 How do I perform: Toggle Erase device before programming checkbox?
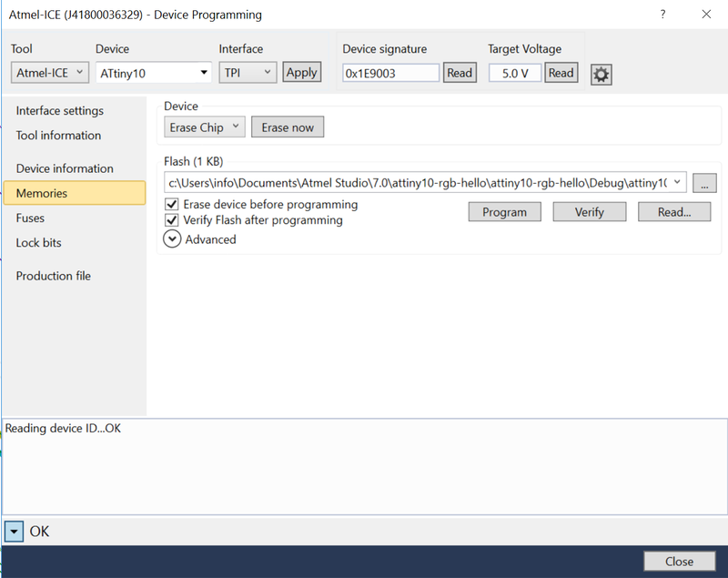[171, 205]
